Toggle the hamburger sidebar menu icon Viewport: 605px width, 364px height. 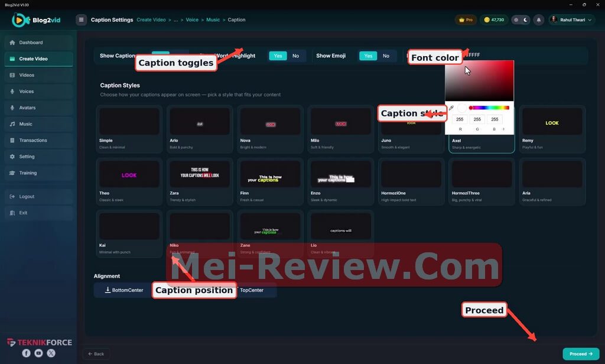pyautogui.click(x=81, y=19)
